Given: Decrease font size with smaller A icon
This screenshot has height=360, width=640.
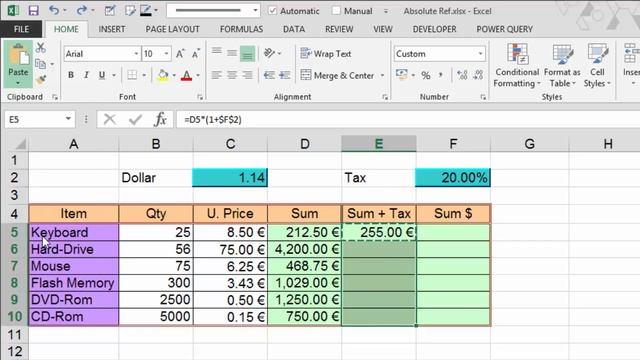Looking at the screenshot, I should tap(196, 53).
